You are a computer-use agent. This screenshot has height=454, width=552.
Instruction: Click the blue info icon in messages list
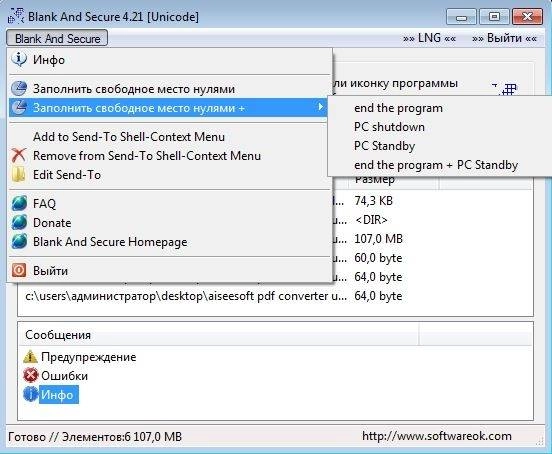31,394
